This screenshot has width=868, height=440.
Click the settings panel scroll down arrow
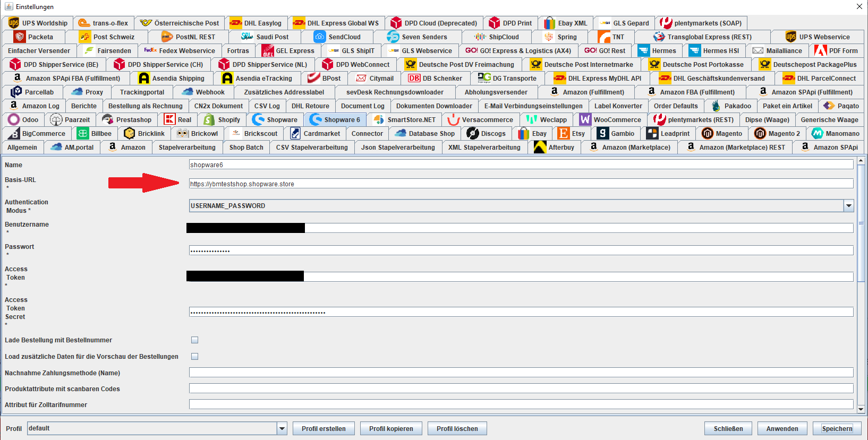[x=861, y=409]
